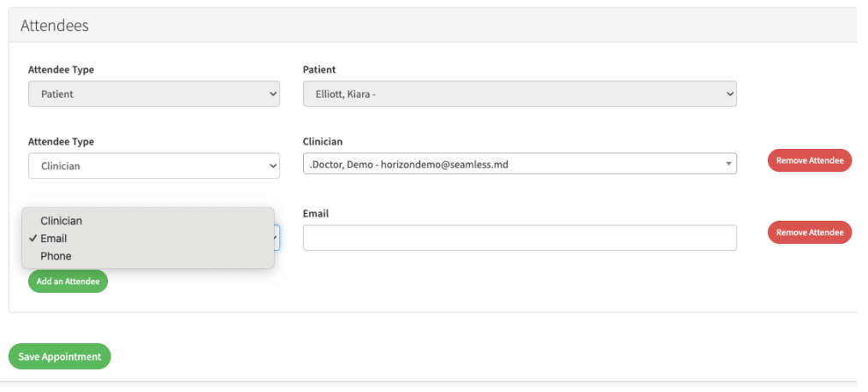Click the Add an Attendee button
Image resolution: width=868 pixels, height=392 pixels.
68,282
